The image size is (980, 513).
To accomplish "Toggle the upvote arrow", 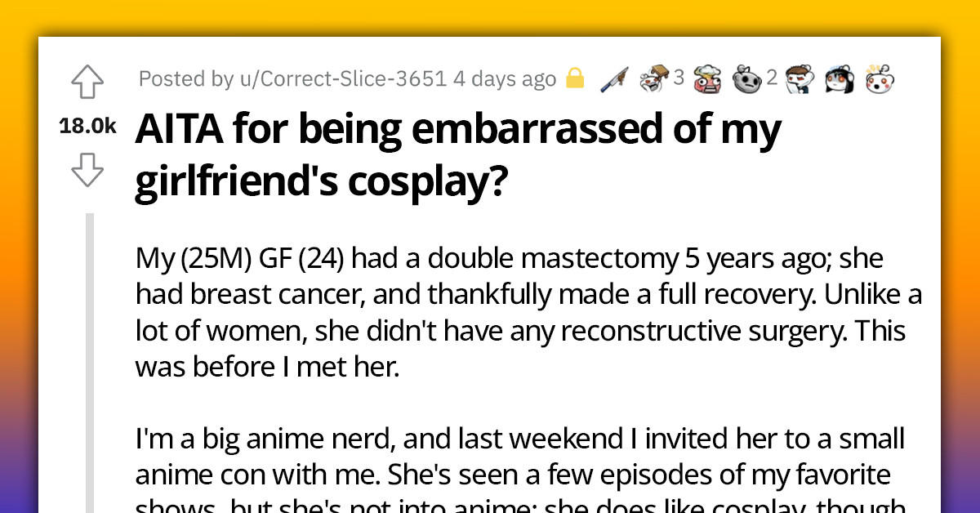I will coord(87,82).
